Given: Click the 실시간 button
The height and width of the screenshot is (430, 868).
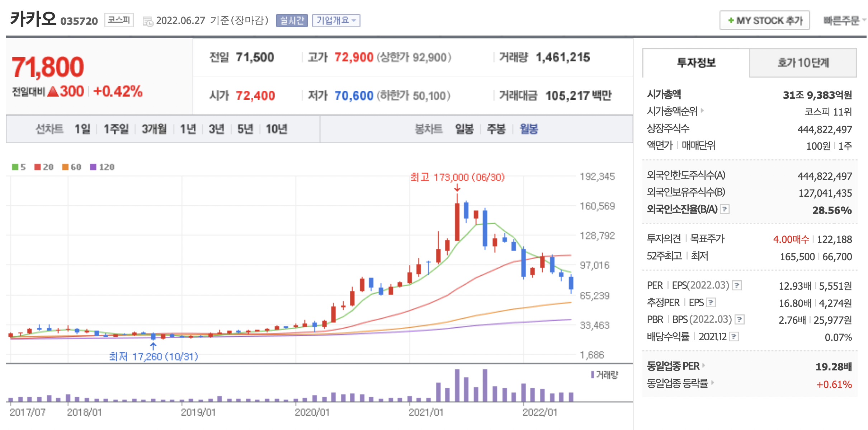Looking at the screenshot, I should coord(292,20).
